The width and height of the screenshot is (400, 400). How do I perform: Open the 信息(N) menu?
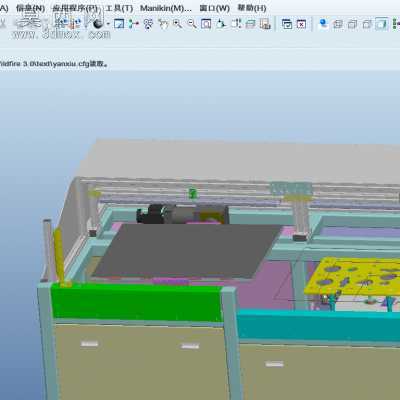(30, 8)
